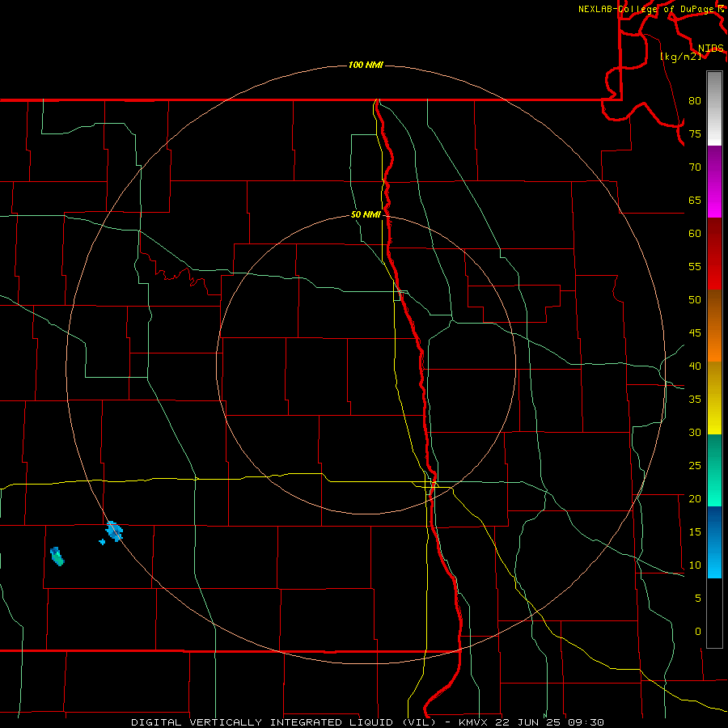The width and height of the screenshot is (728, 728).
Task: Click the 10 value on the color scale
Action: click(x=695, y=565)
